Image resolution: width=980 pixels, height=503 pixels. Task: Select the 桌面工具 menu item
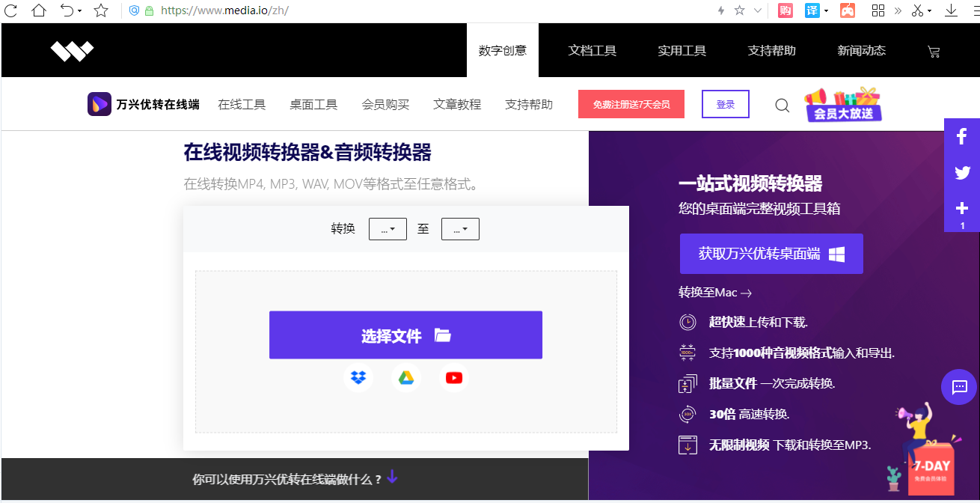pos(313,105)
